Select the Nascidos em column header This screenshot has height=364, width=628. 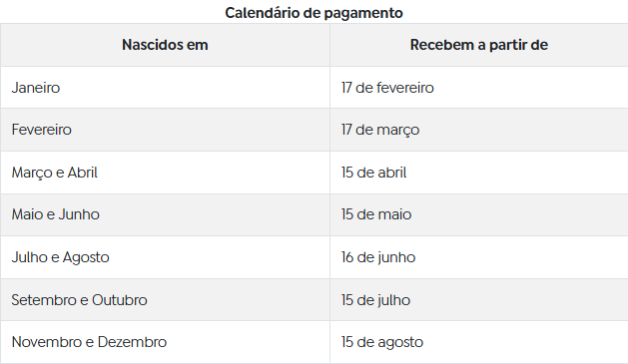165,45
